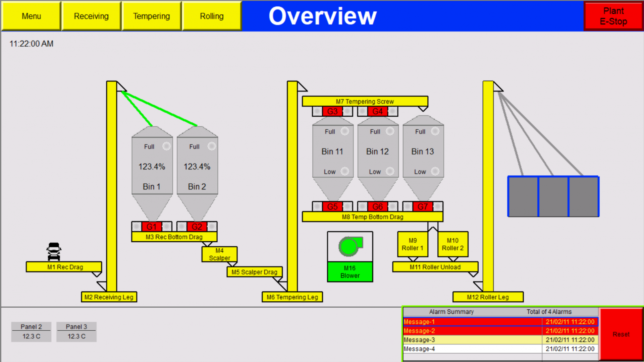The width and height of the screenshot is (644, 362).
Task: Toggle the Full indicator on Bin 1
Action: (166, 146)
